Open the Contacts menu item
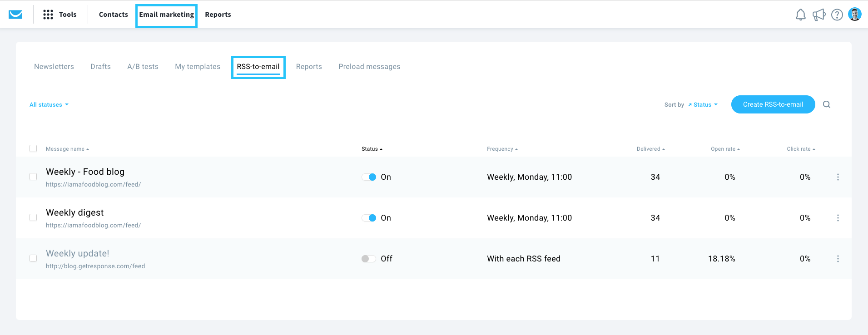868x335 pixels. pos(114,15)
